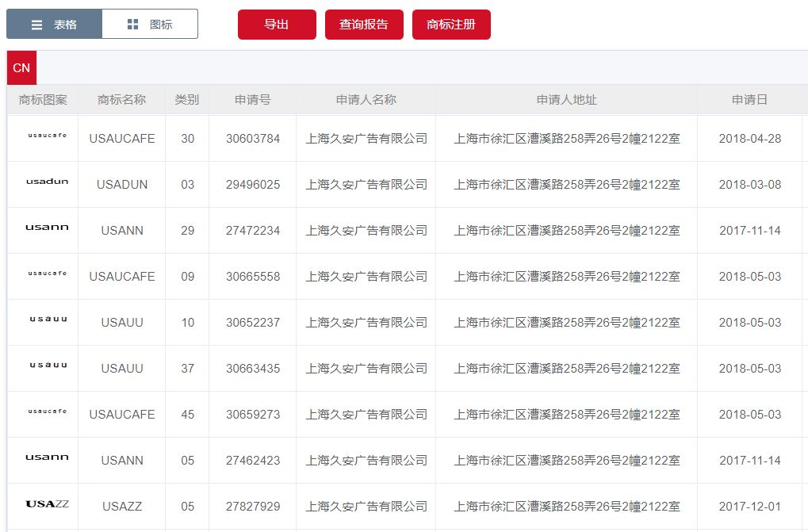Open the USAZZ trademark logo image
This screenshot has width=808, height=532.
click(x=47, y=503)
